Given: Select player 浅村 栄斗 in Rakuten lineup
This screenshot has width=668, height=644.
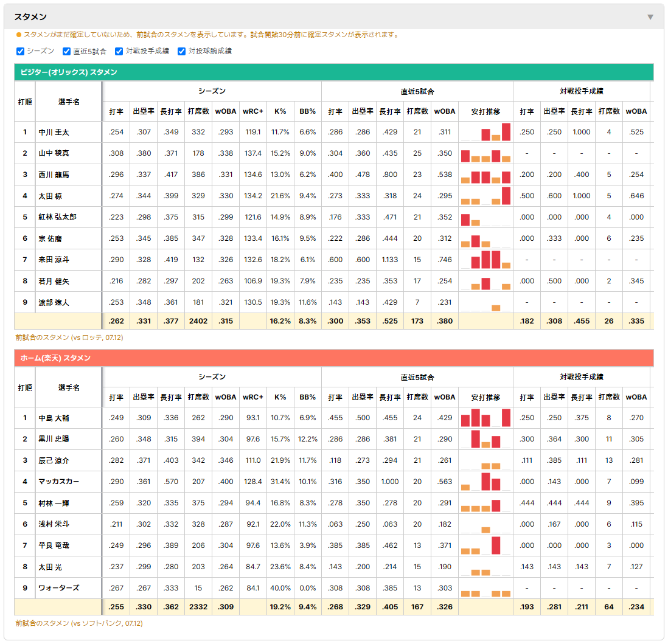Looking at the screenshot, I should (x=54, y=524).
